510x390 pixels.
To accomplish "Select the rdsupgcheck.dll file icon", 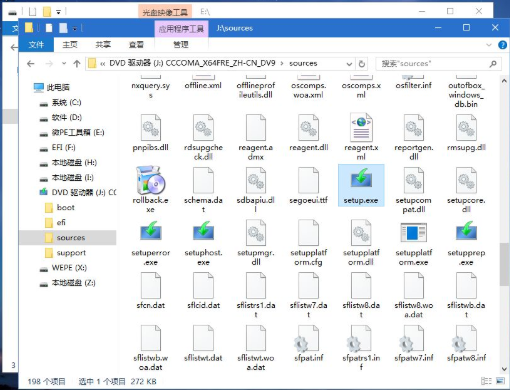I will (203, 127).
